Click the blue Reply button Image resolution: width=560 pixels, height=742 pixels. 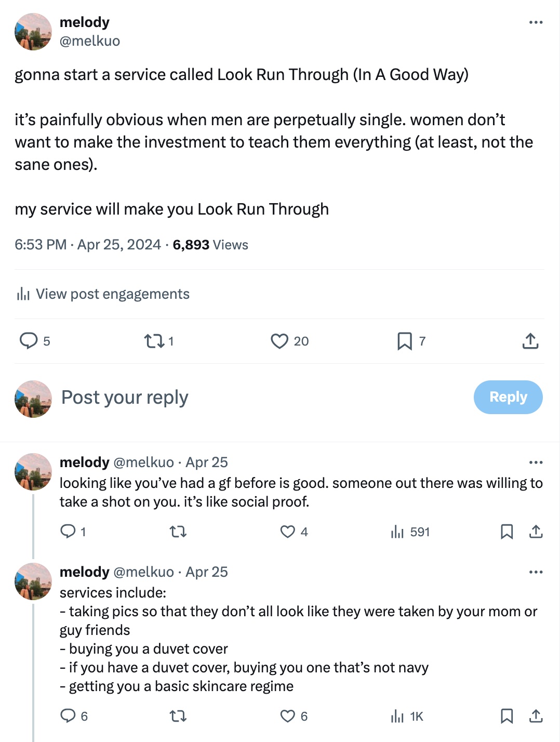tap(508, 397)
